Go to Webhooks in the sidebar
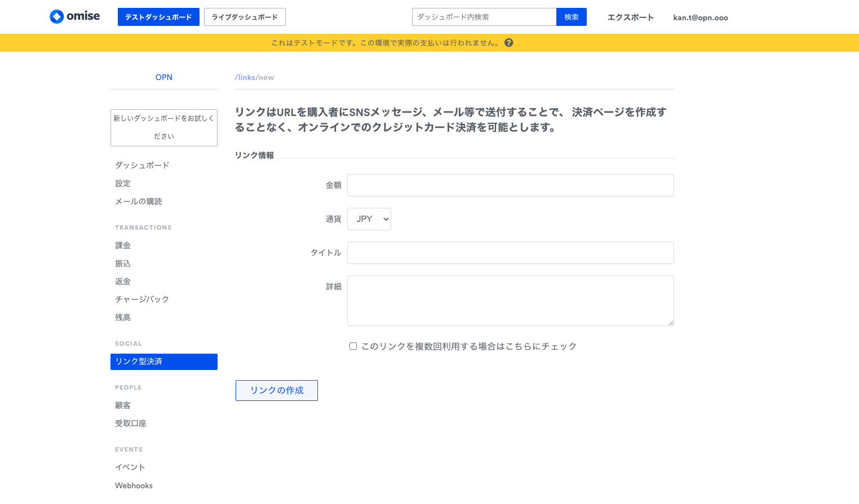 click(x=134, y=485)
